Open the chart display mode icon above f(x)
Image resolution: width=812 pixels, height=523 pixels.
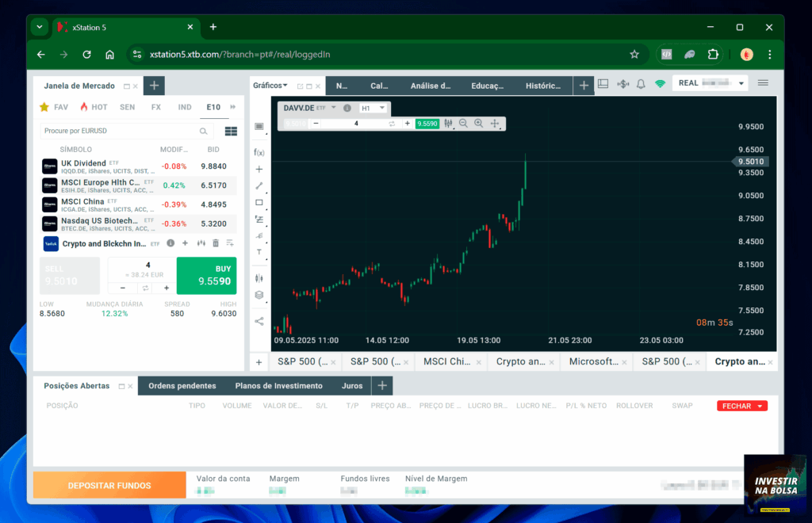pyautogui.click(x=259, y=126)
